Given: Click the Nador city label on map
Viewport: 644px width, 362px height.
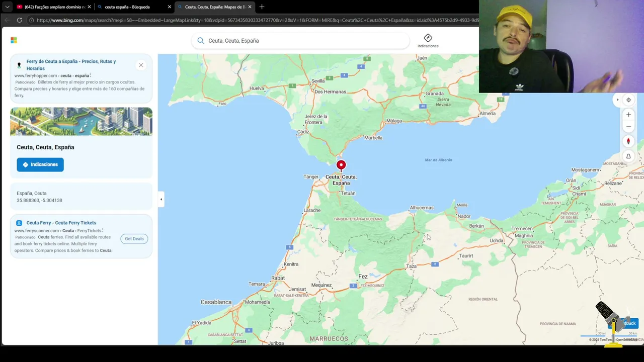Looking at the screenshot, I should [464, 216].
